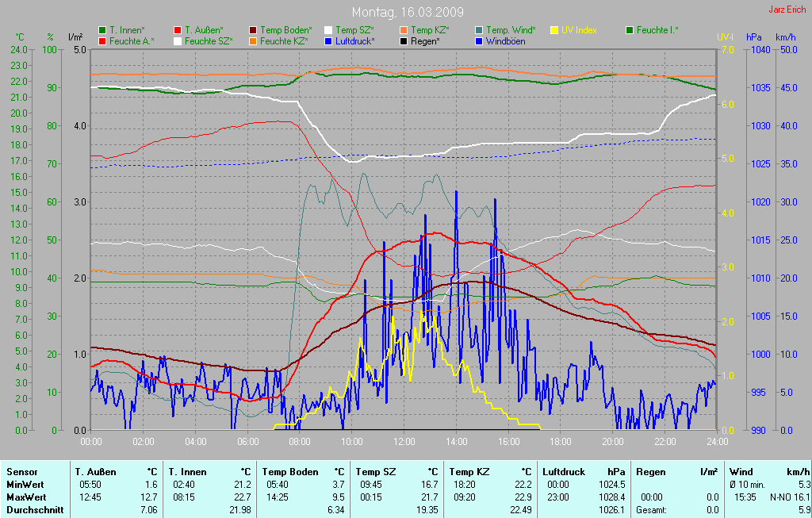Click the Regen table column header

pyautogui.click(x=650, y=472)
